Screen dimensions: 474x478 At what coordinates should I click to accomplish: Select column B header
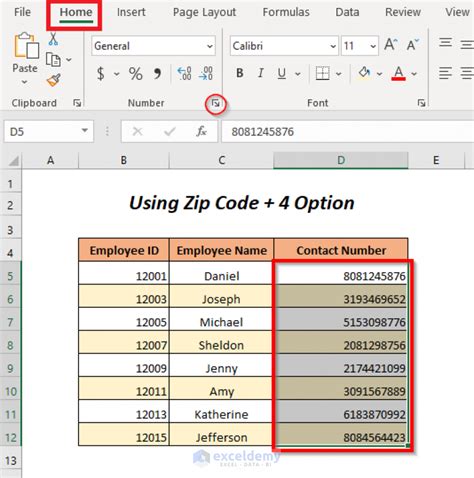[x=124, y=160]
